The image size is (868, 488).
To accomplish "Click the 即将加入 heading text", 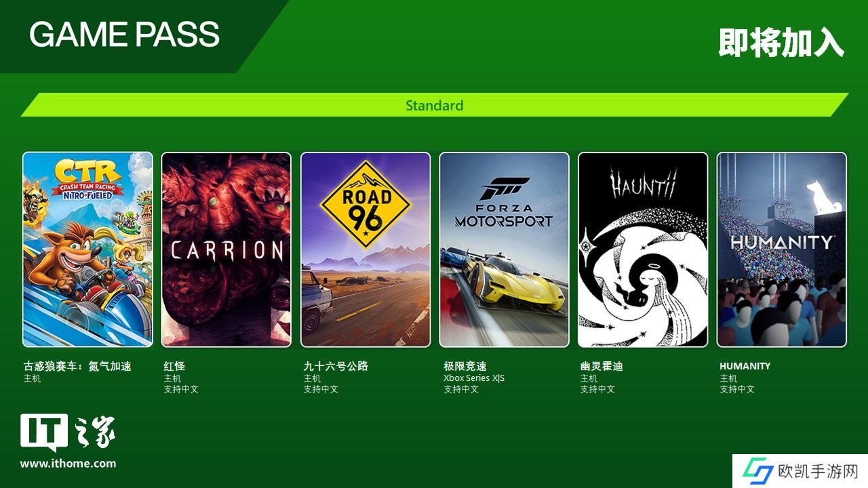I will [781, 43].
